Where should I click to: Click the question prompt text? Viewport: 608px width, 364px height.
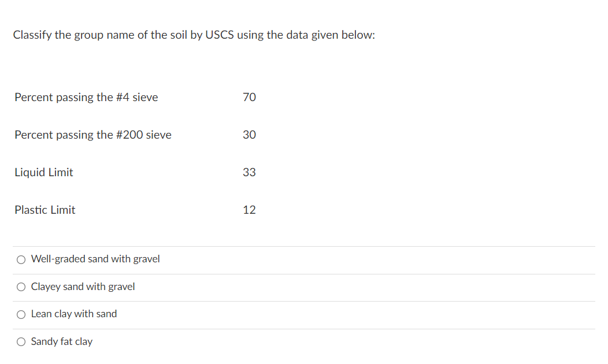click(194, 35)
